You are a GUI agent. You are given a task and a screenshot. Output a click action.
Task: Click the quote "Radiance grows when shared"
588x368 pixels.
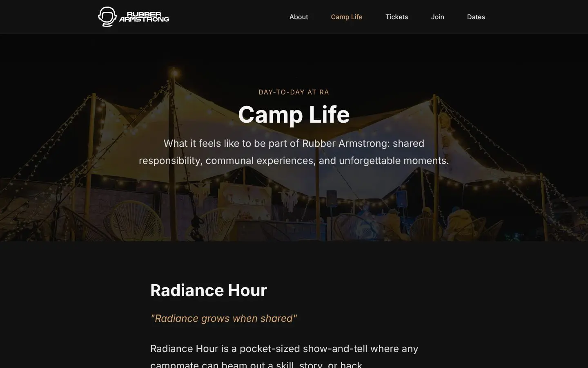pos(224,318)
